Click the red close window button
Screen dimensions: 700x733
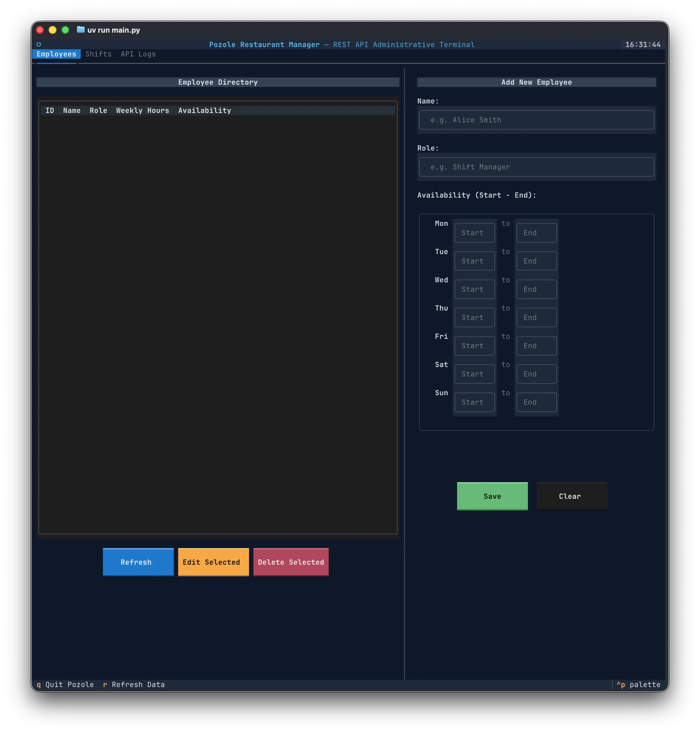[x=40, y=30]
